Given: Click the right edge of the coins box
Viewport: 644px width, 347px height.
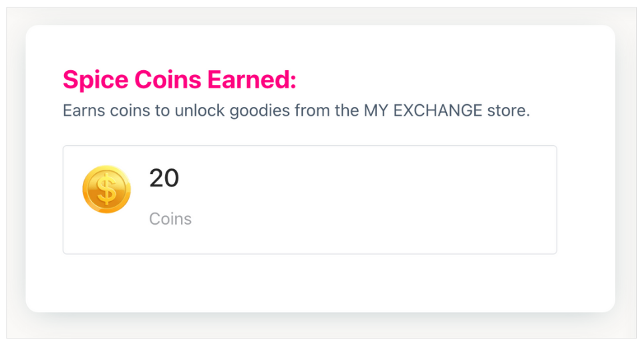Looking at the screenshot, I should pos(556,201).
